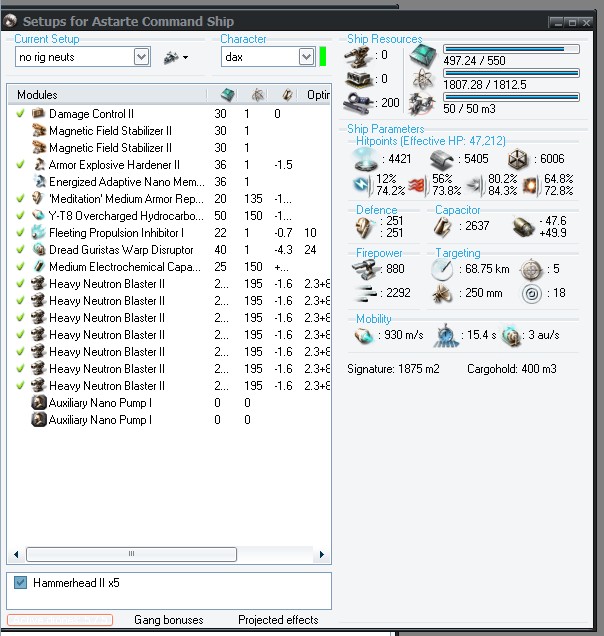Click the shield hitpoints icon showing 4421
The height and width of the screenshot is (636, 604).
365,159
